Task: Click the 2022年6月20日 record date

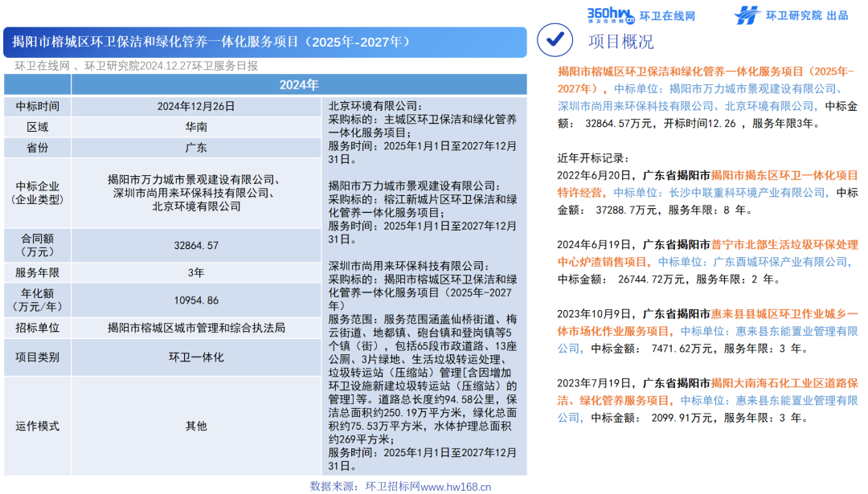Action: 594,175
